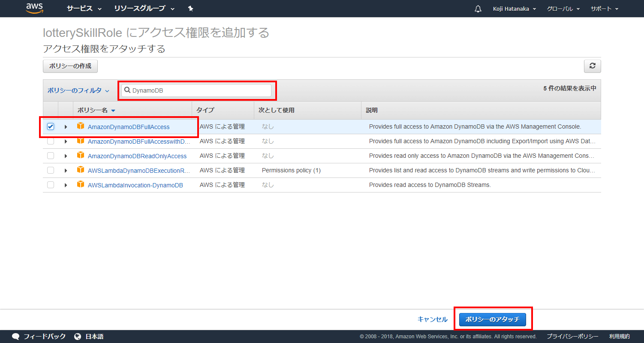The width and height of the screenshot is (644, 343).
Task: Click the ポリシーのアタッチ button
Action: pos(493,319)
